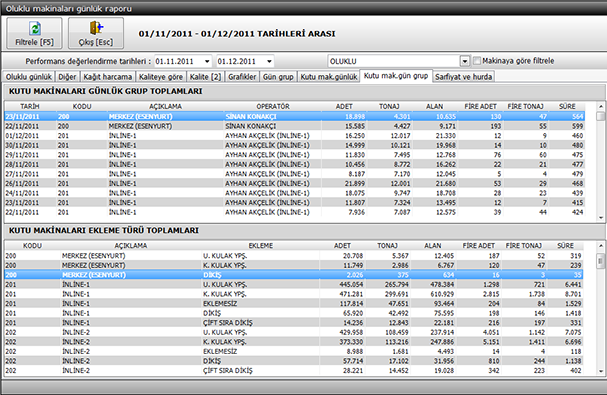Screen dimensions: 607x395
Task: Click the upper table FİRE ADET header
Action: point(480,106)
